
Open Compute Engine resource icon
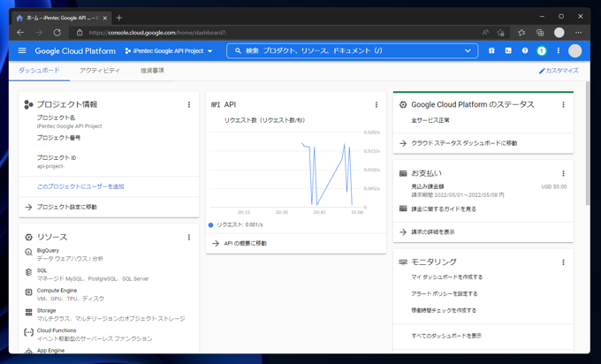point(29,292)
